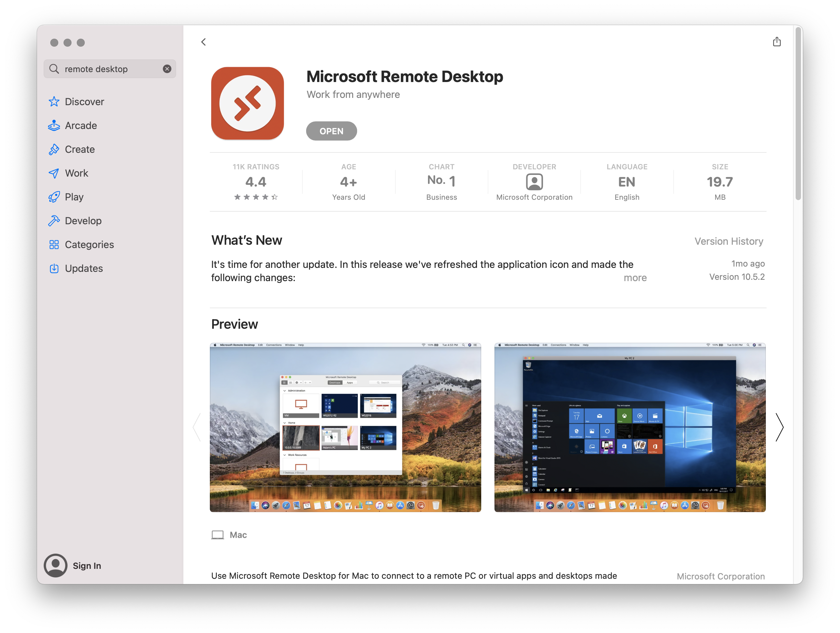840x633 pixels.
Task: Click the more text to expand description
Action: (x=634, y=277)
